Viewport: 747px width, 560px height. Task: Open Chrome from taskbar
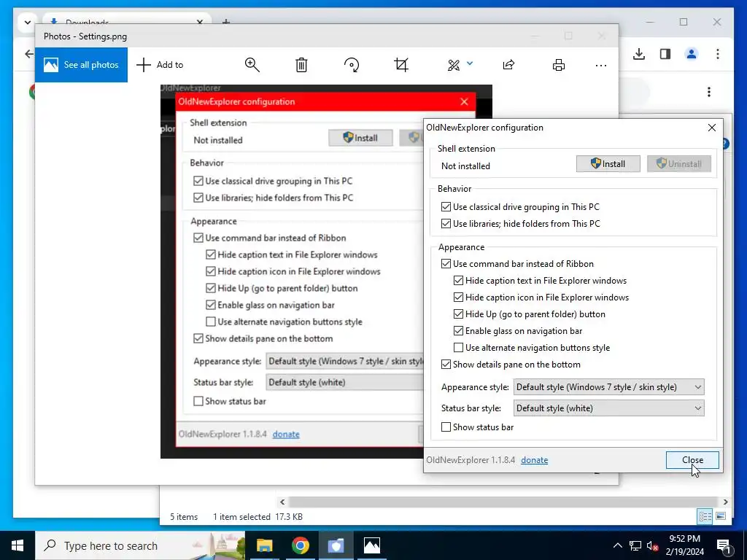click(300, 545)
